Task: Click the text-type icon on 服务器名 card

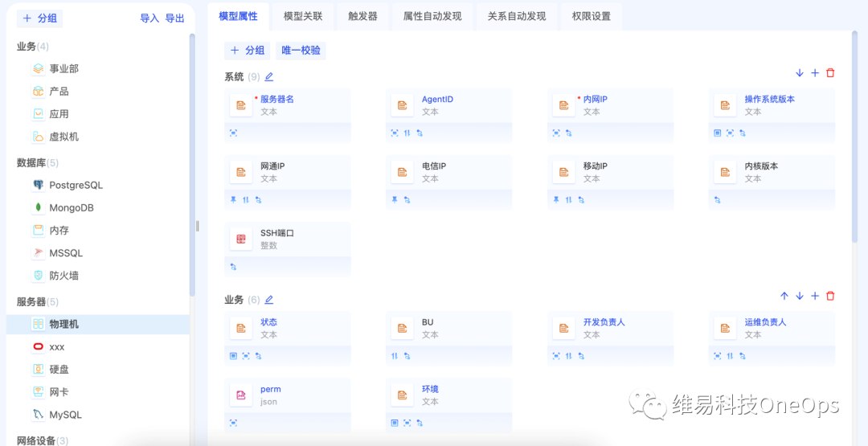Action: (x=241, y=105)
